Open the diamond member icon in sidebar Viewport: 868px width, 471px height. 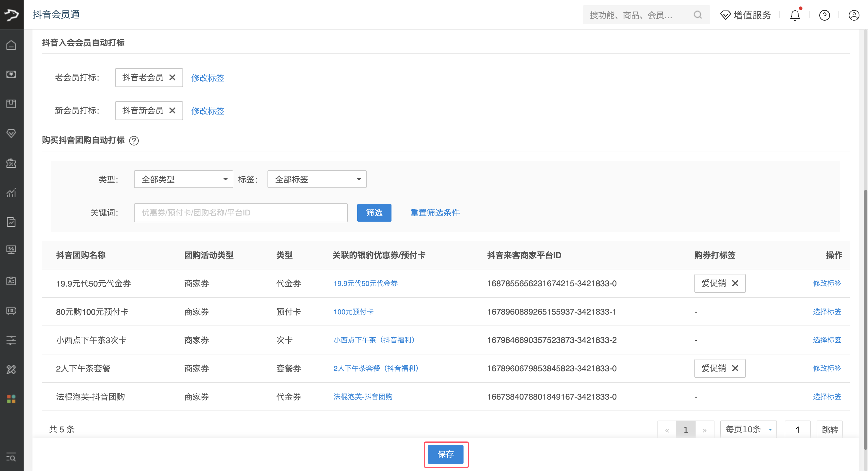(x=11, y=133)
